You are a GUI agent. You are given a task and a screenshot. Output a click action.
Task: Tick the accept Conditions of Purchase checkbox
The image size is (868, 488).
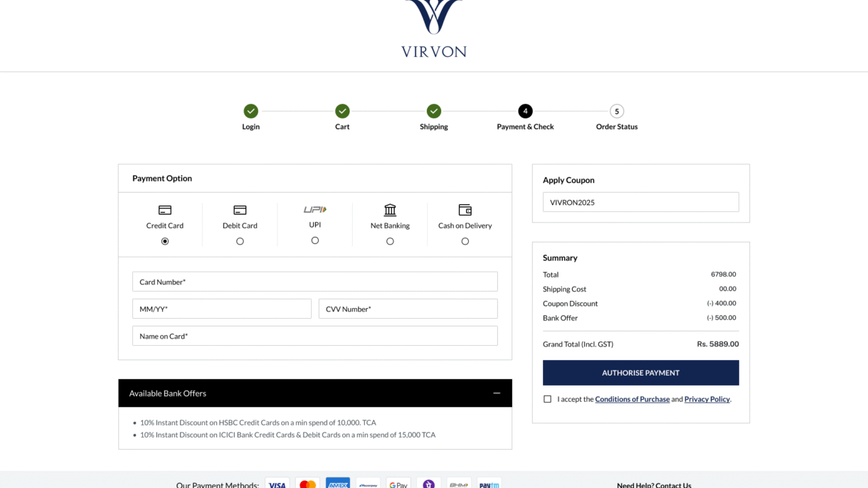pyautogui.click(x=547, y=399)
